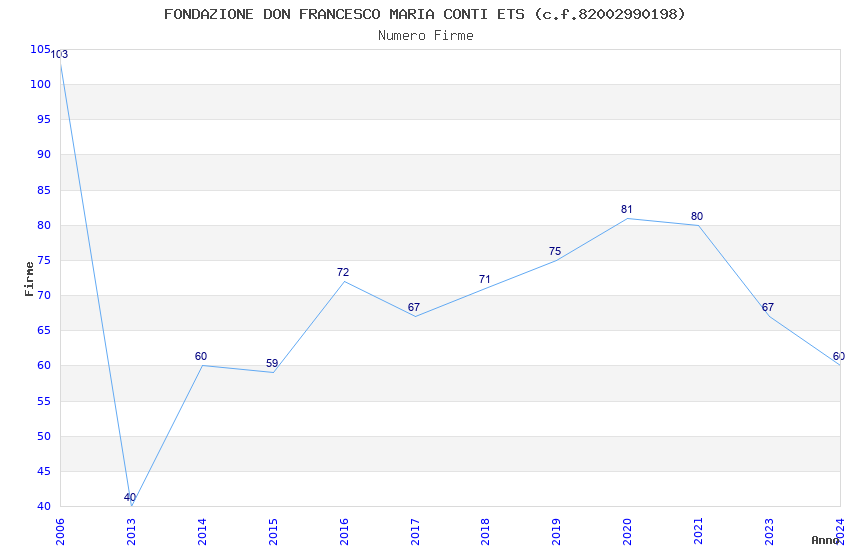Click the 100 y-axis tick value
850x550 pixels.
point(40,84)
